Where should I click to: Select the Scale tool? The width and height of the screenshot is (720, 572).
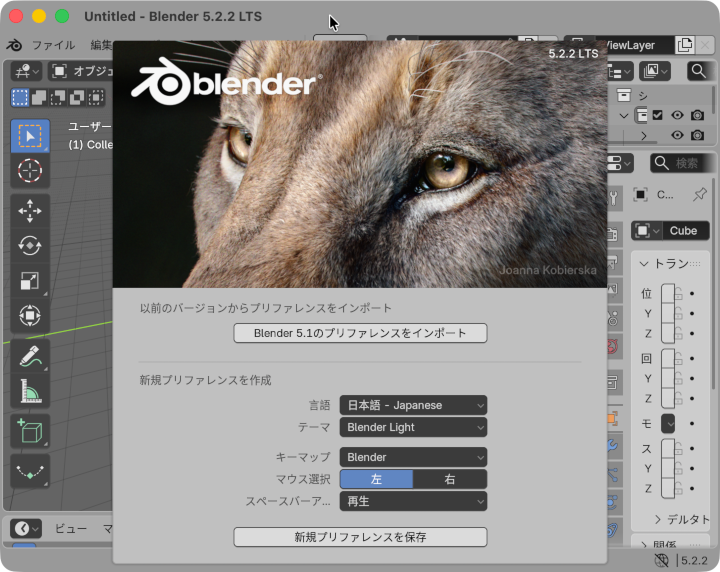[30, 281]
